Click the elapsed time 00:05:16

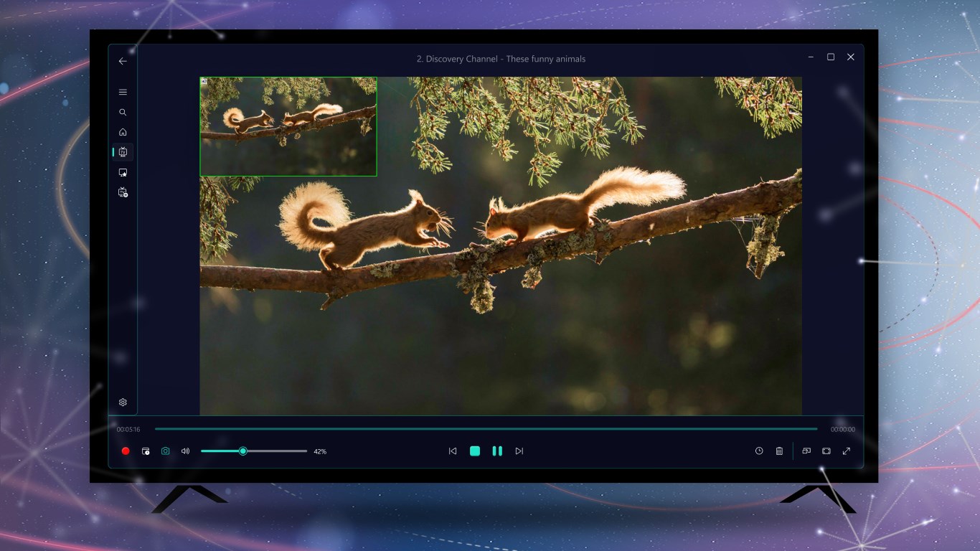[128, 429]
